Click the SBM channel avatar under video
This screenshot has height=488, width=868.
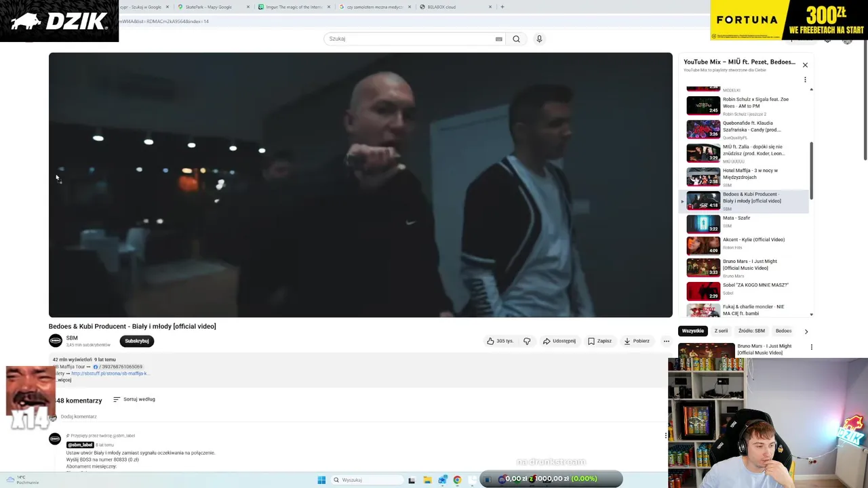point(56,341)
